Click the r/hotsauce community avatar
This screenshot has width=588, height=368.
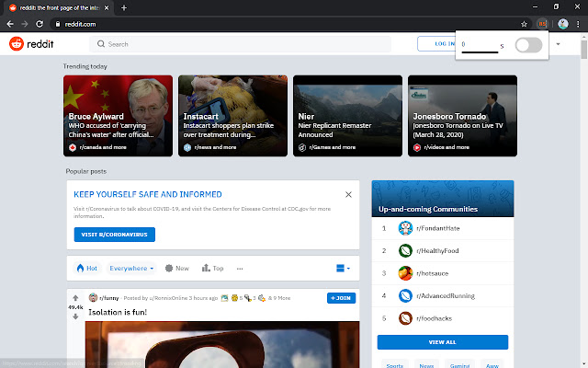405,273
